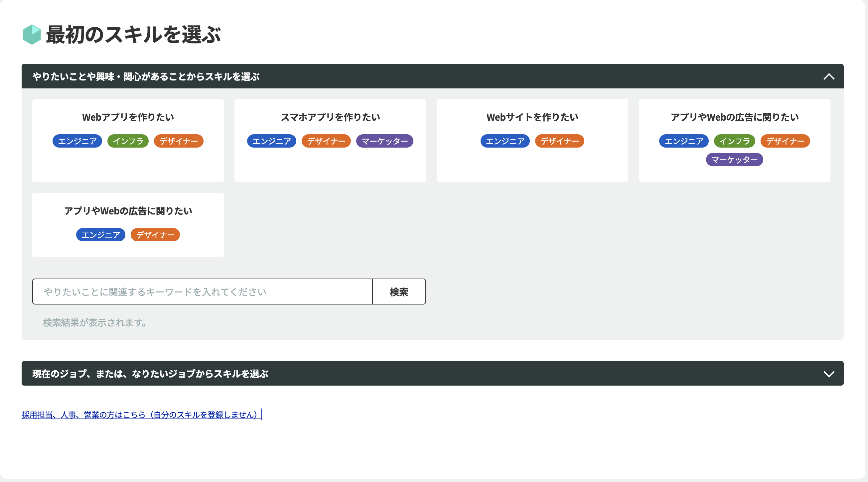The image size is (868, 482).
Task: Click エンジニア tag in bottom-left advertising card
Action: point(100,235)
